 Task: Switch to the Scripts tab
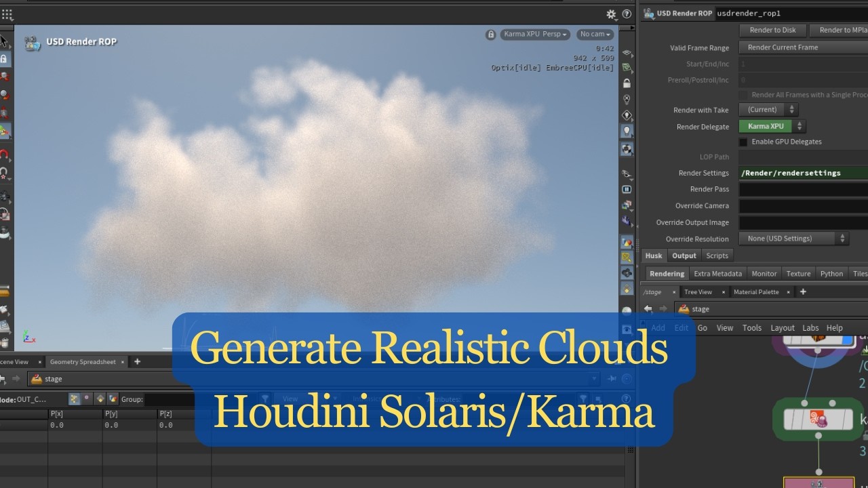tap(717, 256)
